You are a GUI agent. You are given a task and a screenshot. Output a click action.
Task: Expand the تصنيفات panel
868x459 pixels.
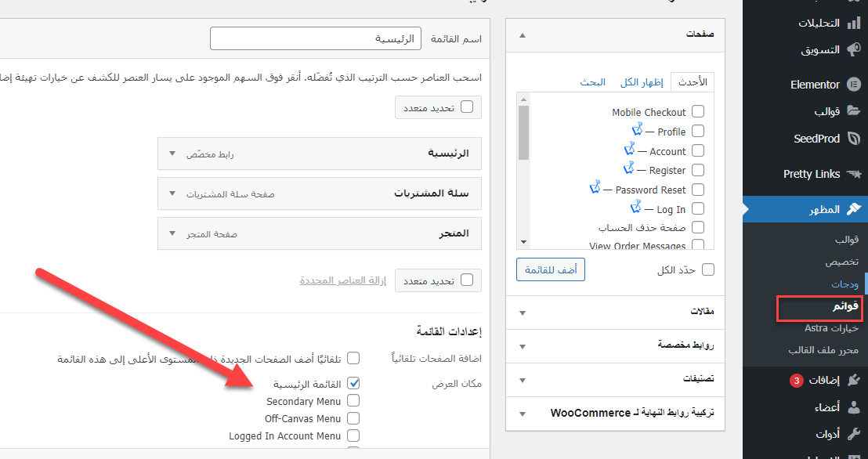pyautogui.click(x=616, y=380)
